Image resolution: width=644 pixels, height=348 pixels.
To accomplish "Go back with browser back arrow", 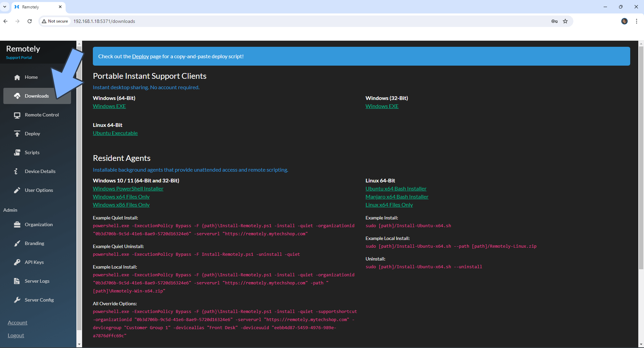I will tap(5, 21).
